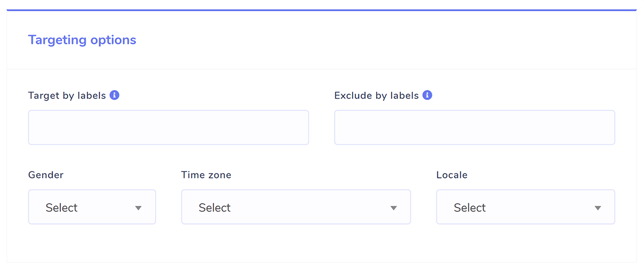Open the Time zone dropdown
644x272 pixels.
(296, 207)
